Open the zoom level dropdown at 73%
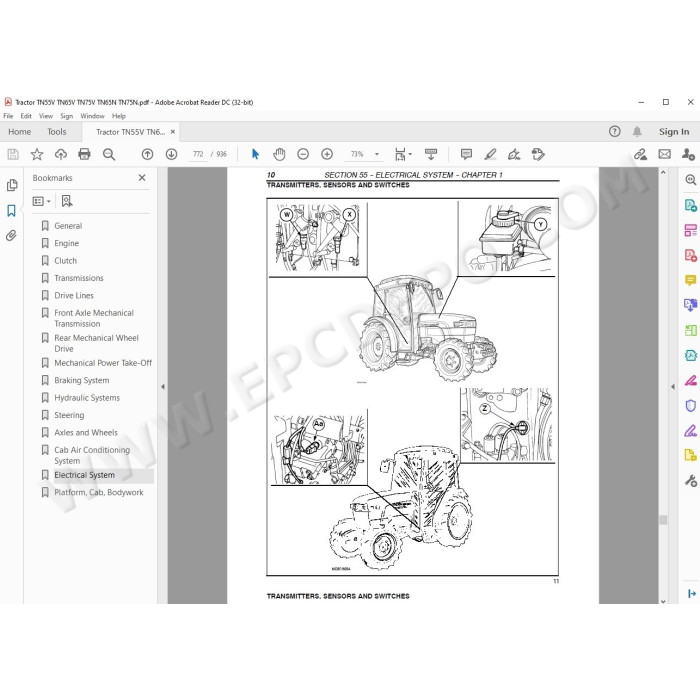Image resolution: width=700 pixels, height=700 pixels. (x=377, y=154)
